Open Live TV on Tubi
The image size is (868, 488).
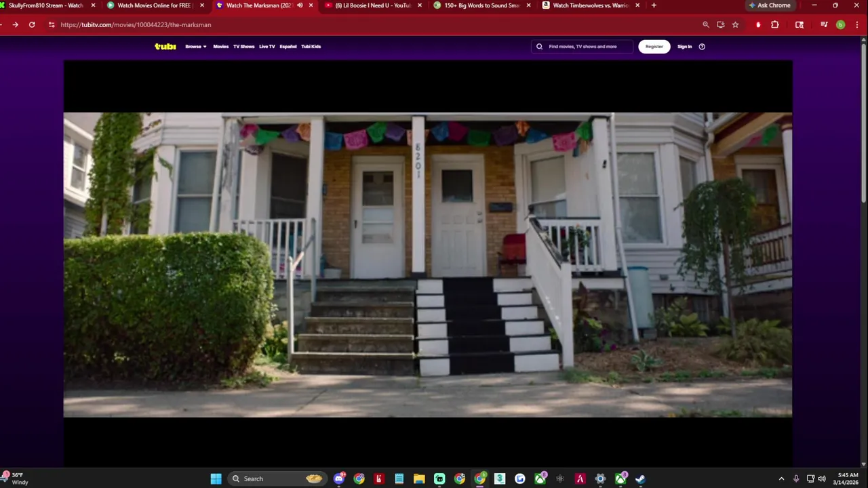(x=267, y=46)
